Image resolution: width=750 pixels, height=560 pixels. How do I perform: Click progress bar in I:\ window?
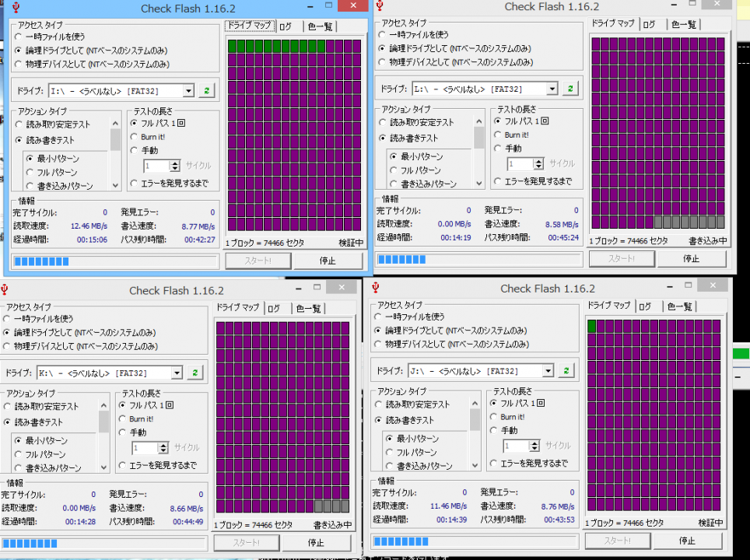[115, 261]
